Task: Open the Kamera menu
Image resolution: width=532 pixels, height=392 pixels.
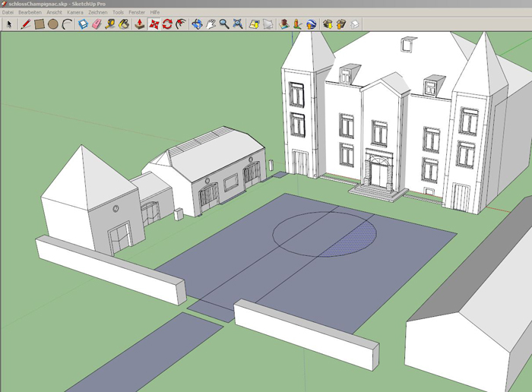Action: [x=75, y=13]
